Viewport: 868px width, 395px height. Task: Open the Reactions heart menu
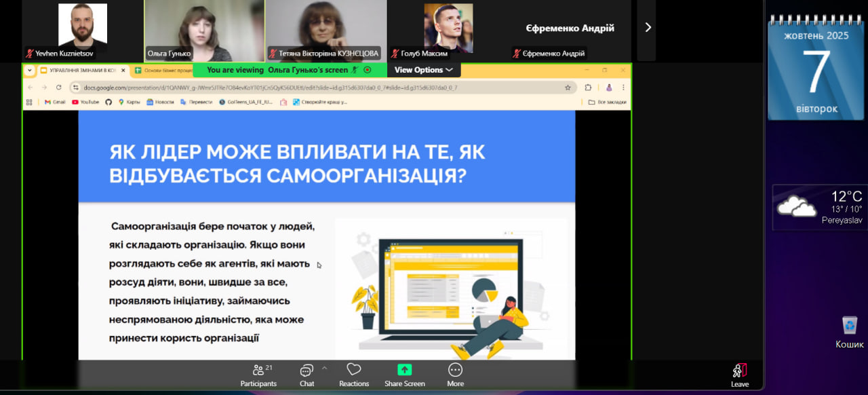353,375
